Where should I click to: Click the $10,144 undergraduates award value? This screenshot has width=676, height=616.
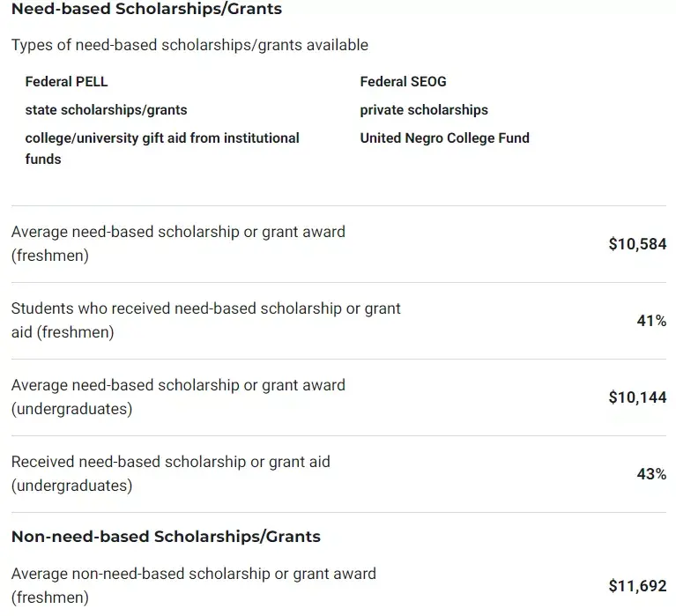click(637, 397)
